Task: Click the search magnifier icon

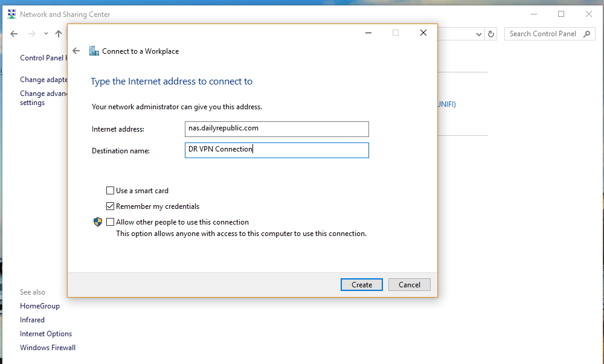Action: [586, 34]
